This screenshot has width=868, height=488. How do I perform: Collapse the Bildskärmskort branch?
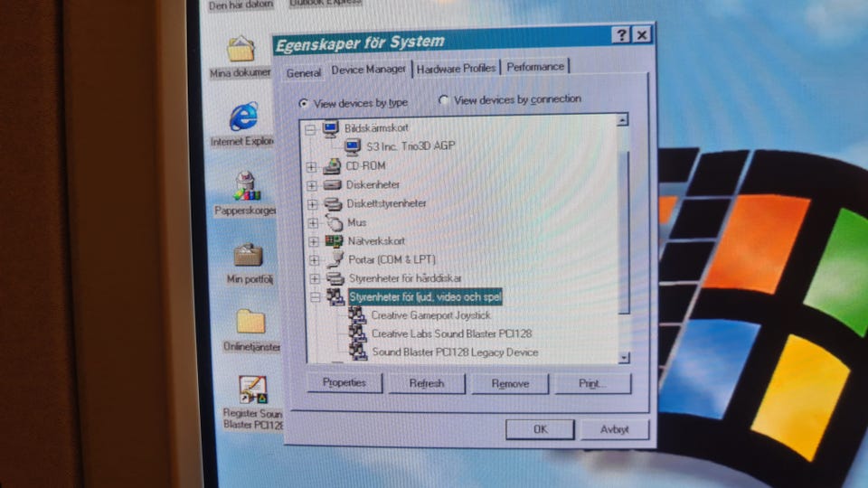pos(310,130)
